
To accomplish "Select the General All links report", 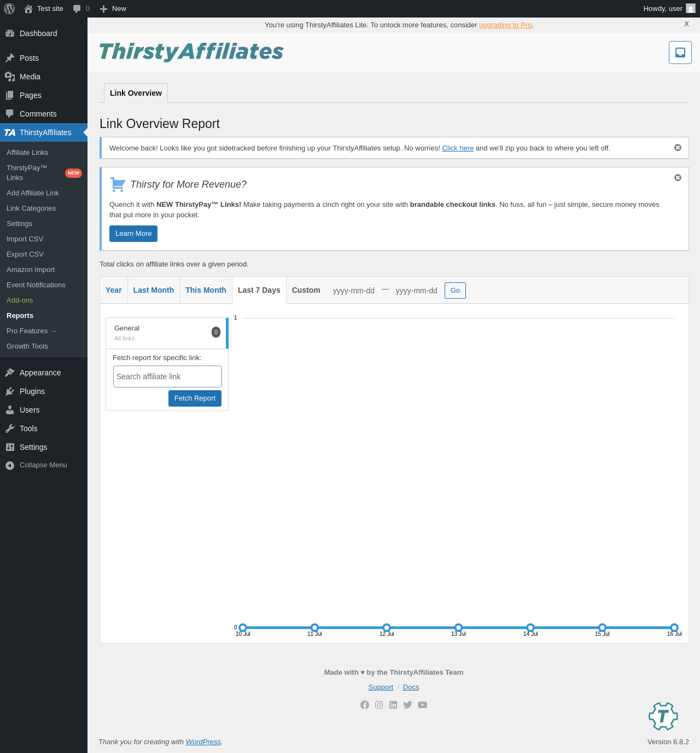I will 167,333.
